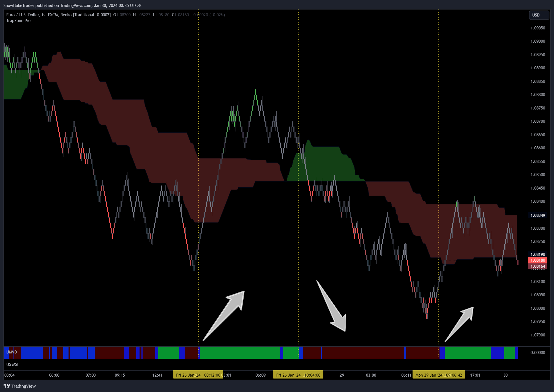Click the 12:41 time axis label
The height and width of the screenshot is (392, 554).
point(157,375)
